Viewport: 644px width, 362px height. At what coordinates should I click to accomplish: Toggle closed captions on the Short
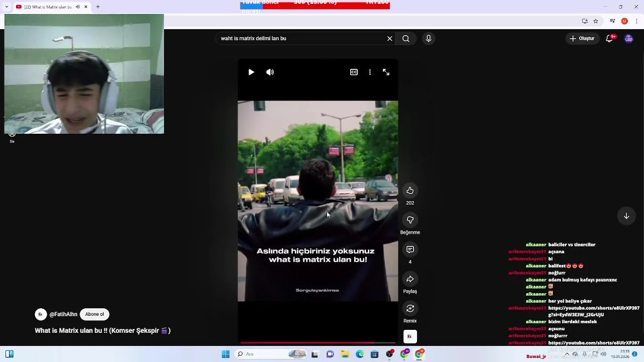point(354,72)
